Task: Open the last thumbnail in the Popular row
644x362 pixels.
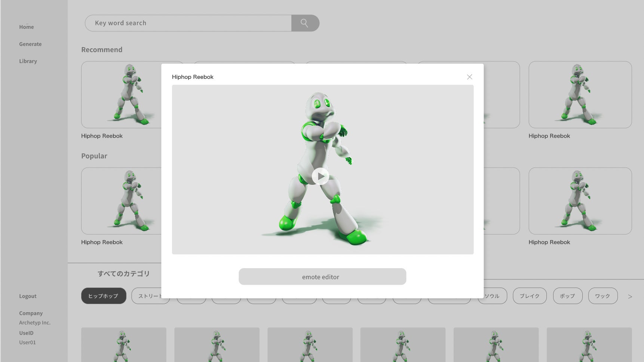Action: pyautogui.click(x=580, y=201)
